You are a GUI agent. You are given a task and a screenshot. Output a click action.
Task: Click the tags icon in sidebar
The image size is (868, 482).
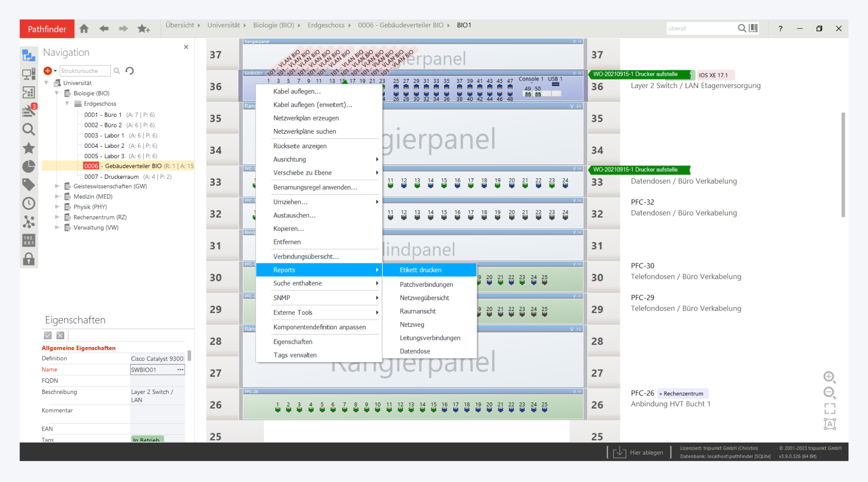pyautogui.click(x=29, y=185)
